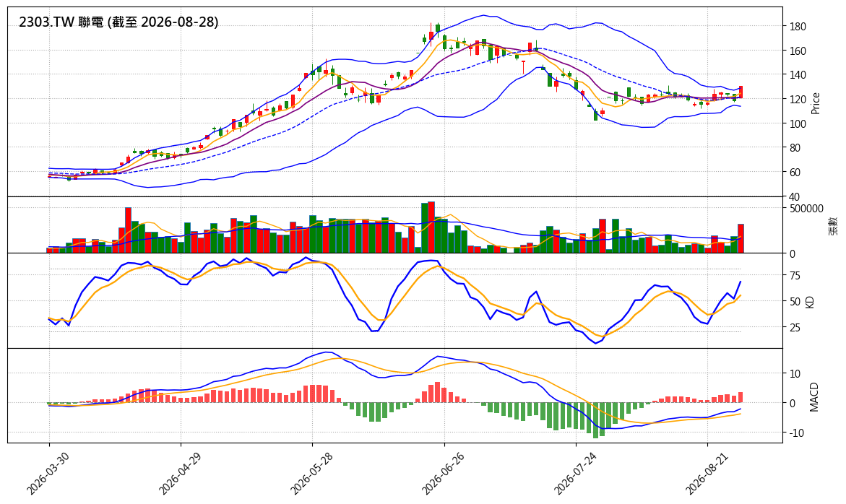Click the 120 price tick label
Viewport: 846px width, 504px height.
click(x=798, y=100)
